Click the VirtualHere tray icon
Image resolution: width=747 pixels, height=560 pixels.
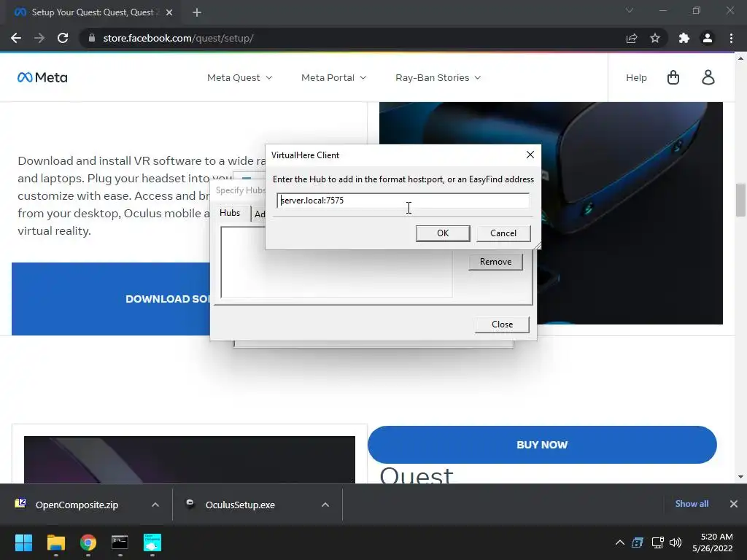coord(638,542)
